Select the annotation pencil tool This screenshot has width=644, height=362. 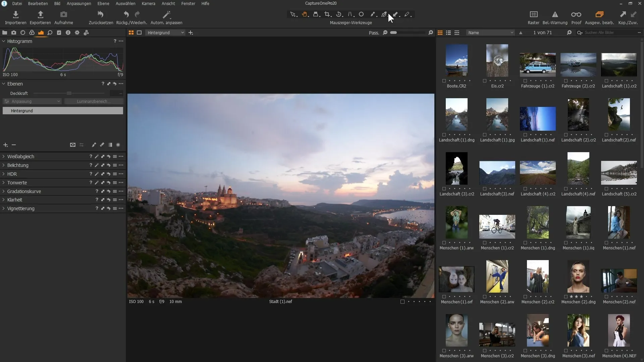click(407, 14)
